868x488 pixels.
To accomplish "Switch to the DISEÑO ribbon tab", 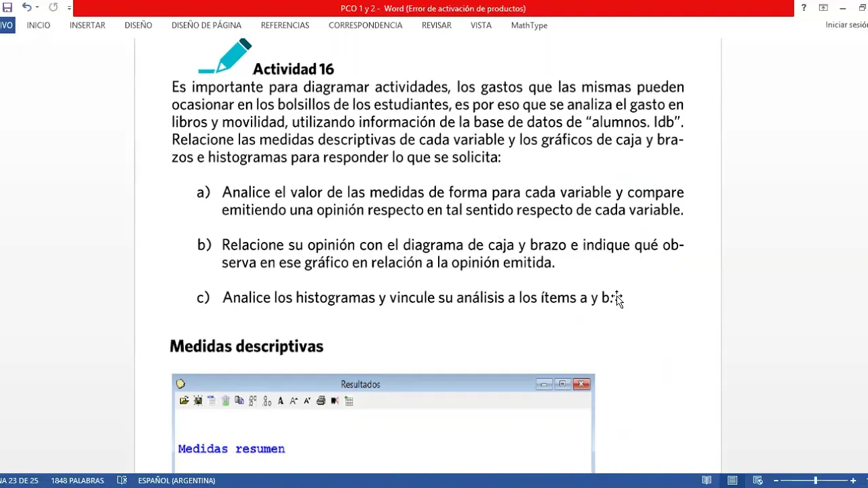I will coord(138,25).
